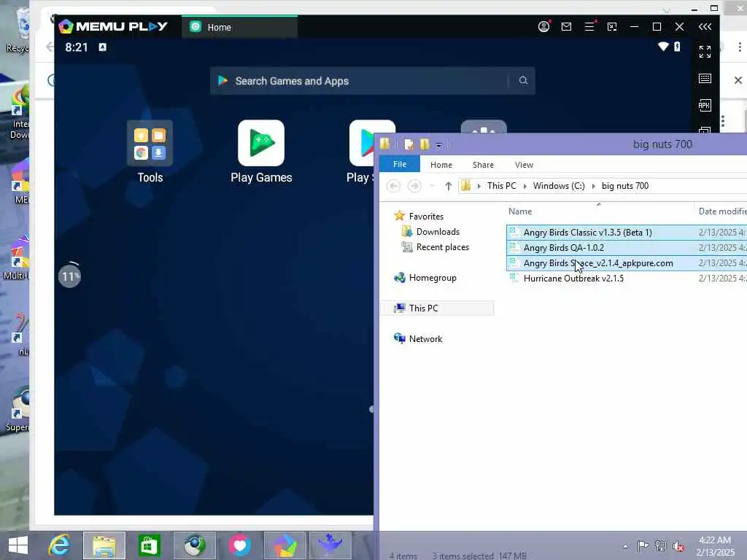Open Windows Start button

pyautogui.click(x=18, y=545)
